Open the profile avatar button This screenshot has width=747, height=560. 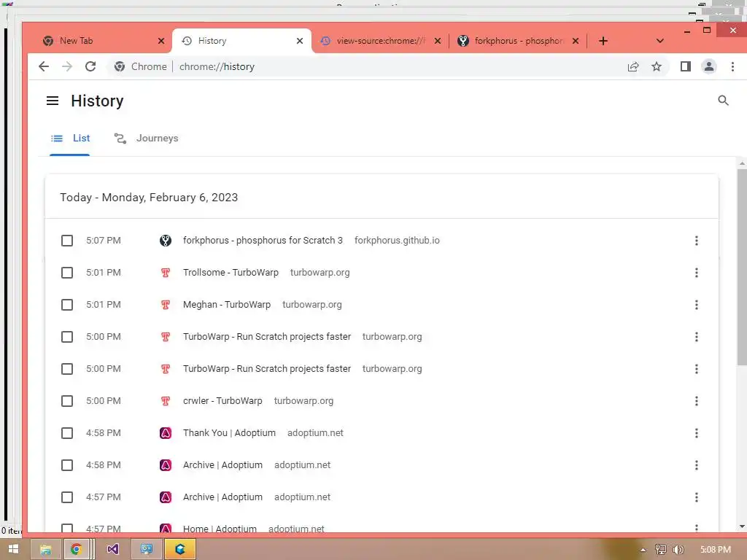point(709,66)
